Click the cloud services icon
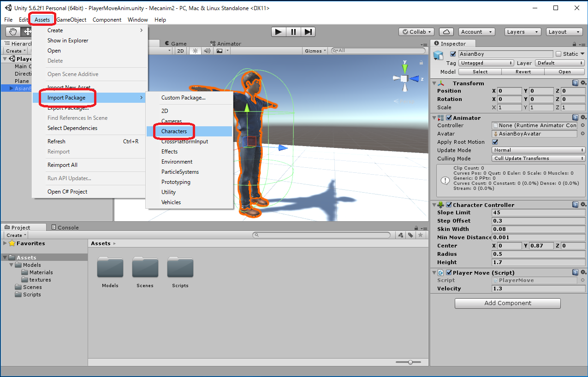Screen dimensions: 588x377 point(446,32)
